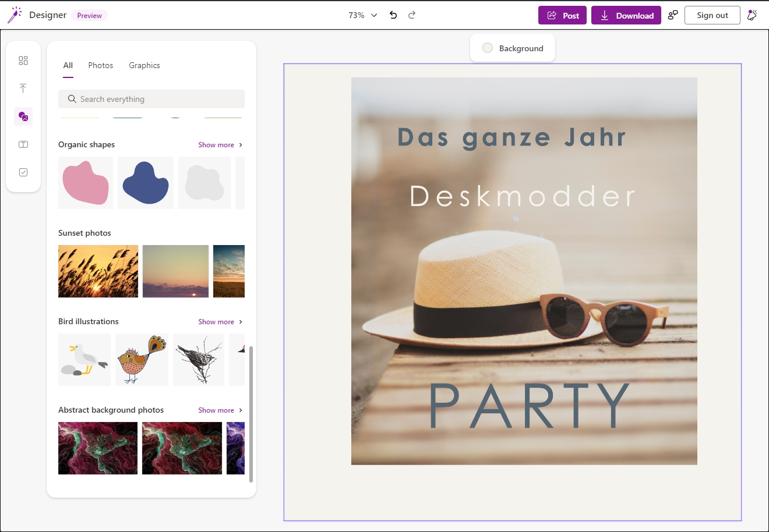Add the purple abstract background photo
769x532 pixels.
pos(235,448)
